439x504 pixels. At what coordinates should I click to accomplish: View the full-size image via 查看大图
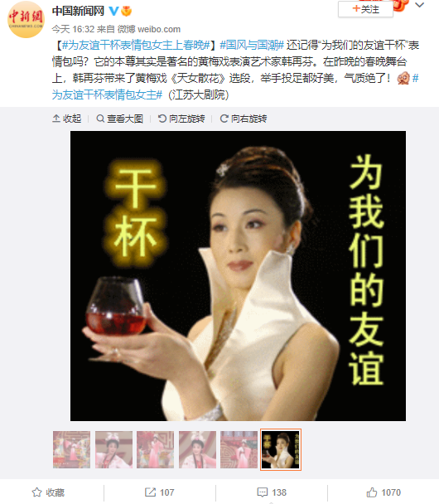120,119
